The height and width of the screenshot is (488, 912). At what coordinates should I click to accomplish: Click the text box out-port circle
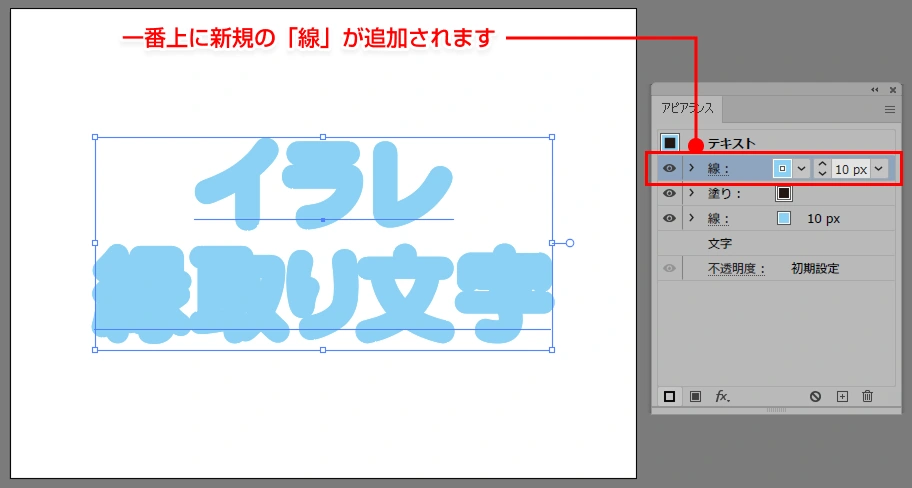[570, 243]
